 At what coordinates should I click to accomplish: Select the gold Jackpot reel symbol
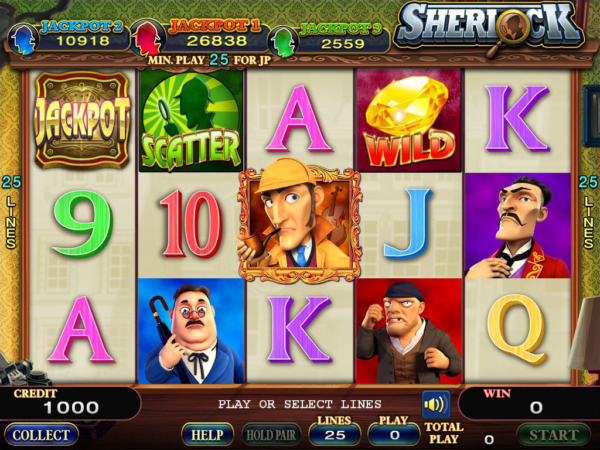(x=82, y=120)
